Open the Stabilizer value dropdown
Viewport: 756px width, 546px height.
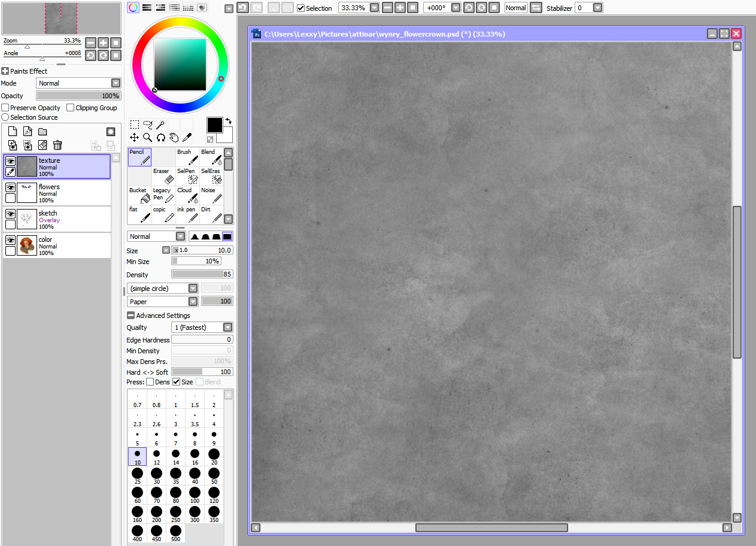coord(597,8)
